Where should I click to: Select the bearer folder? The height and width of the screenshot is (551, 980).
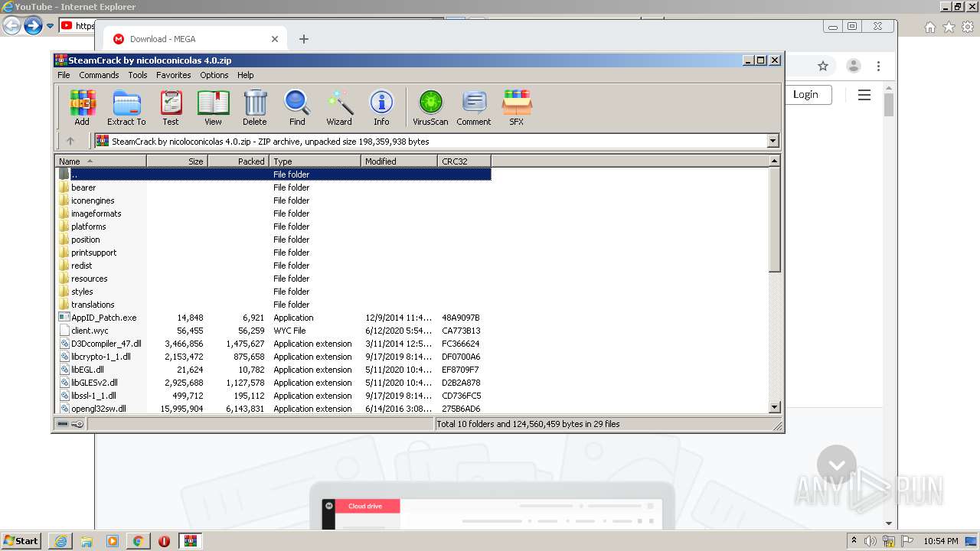point(83,187)
